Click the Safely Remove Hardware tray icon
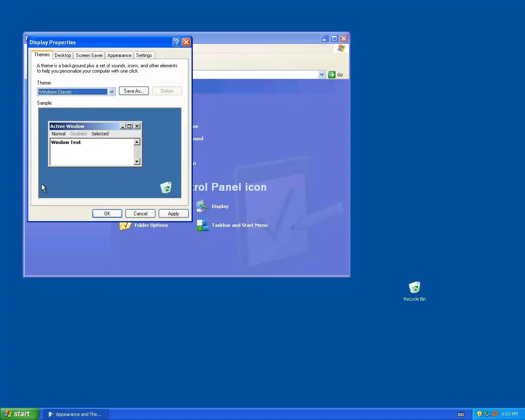This screenshot has width=525, height=420. point(487,414)
